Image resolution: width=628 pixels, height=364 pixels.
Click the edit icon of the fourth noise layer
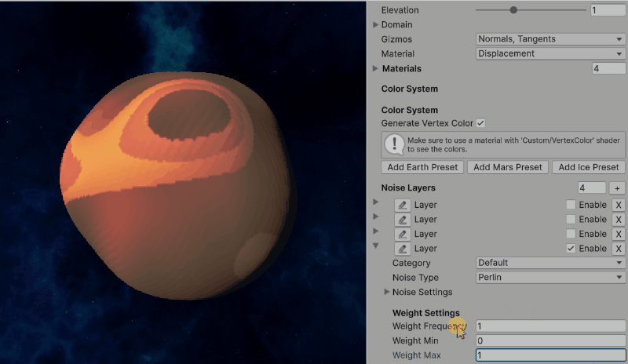click(403, 249)
